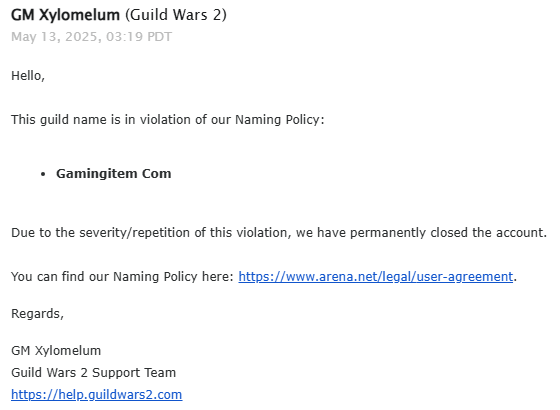Click the GM Xylomelum signature line

coord(56,351)
